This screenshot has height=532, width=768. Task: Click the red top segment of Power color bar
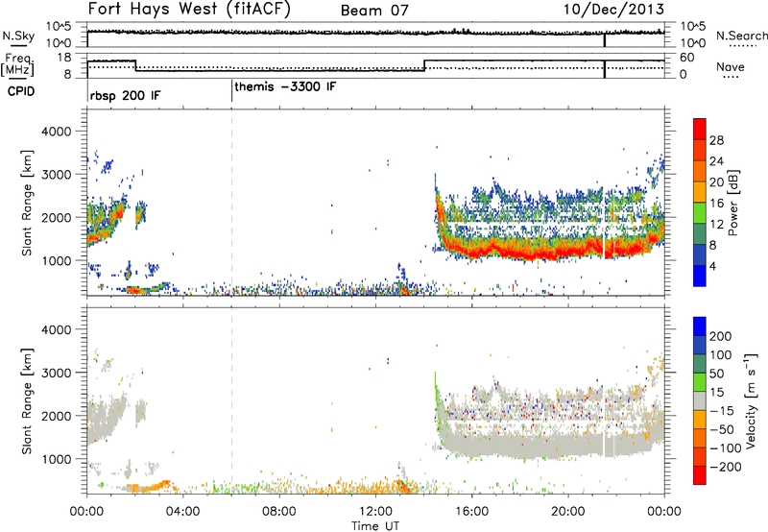(x=700, y=129)
